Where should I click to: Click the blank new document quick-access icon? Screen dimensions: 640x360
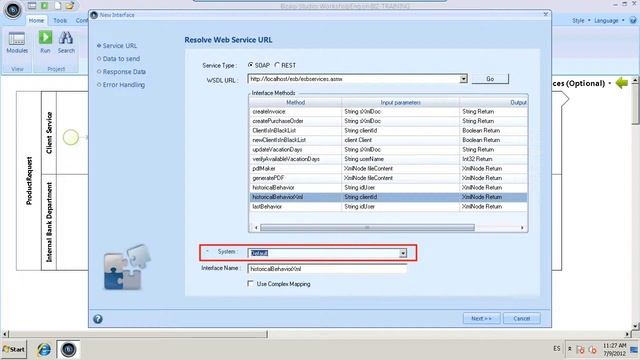point(58,5)
